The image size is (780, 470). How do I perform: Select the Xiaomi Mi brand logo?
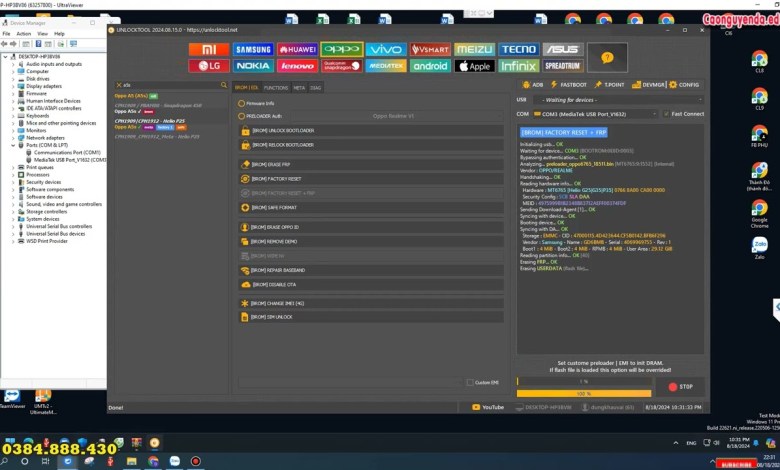[x=209, y=50]
